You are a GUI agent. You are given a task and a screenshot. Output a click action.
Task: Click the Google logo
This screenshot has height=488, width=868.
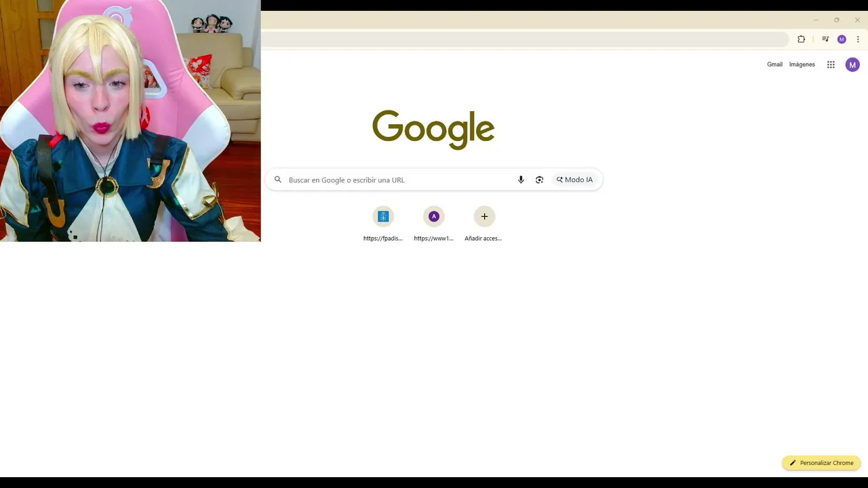pyautogui.click(x=433, y=129)
